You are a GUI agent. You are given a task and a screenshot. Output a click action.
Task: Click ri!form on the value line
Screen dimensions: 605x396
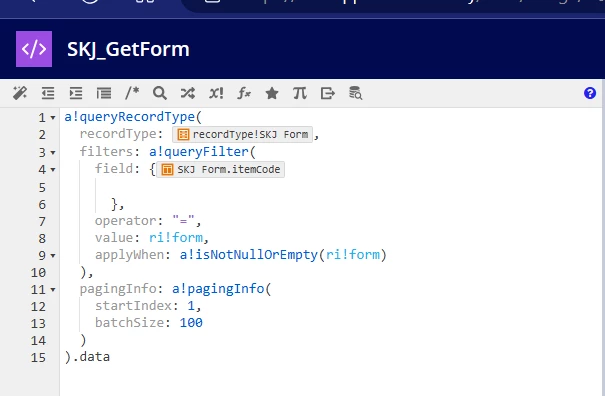(176, 237)
